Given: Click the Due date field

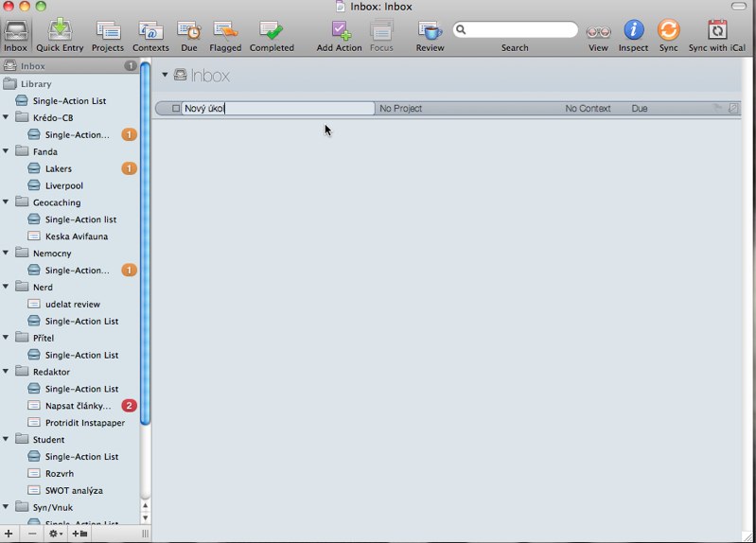Looking at the screenshot, I should click(640, 109).
